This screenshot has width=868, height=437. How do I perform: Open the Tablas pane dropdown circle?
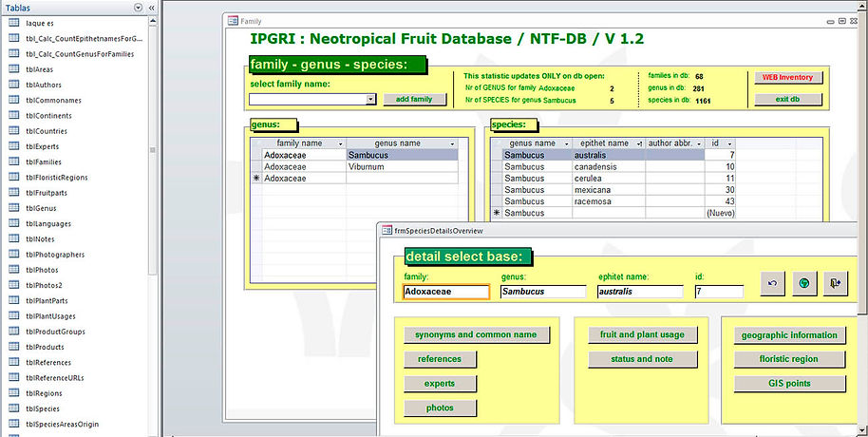point(139,8)
